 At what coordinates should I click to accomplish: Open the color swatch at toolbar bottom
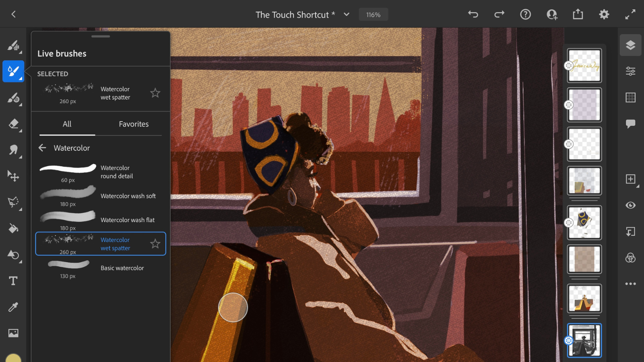(13, 356)
